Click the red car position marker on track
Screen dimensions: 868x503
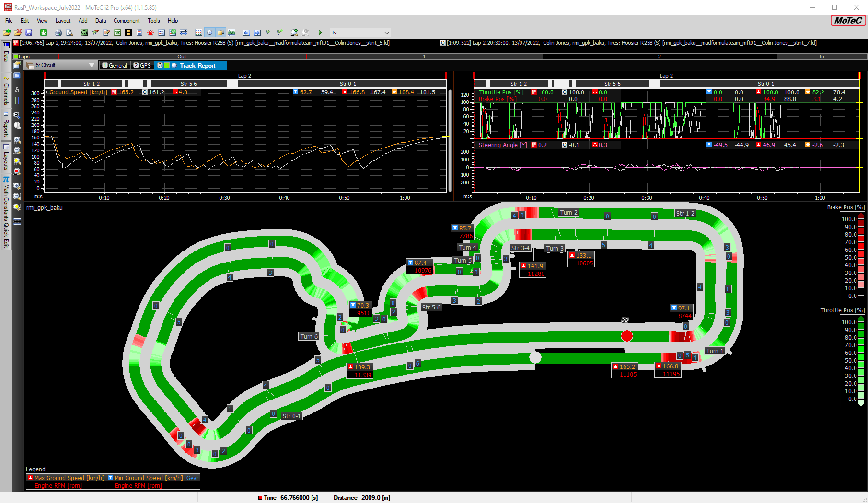pos(626,336)
